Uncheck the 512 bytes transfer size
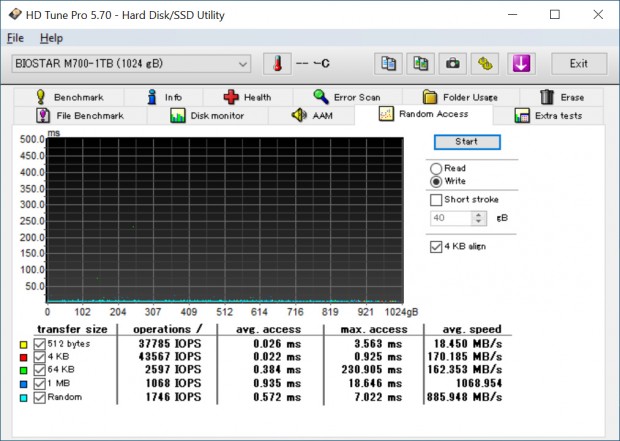 click(39, 344)
